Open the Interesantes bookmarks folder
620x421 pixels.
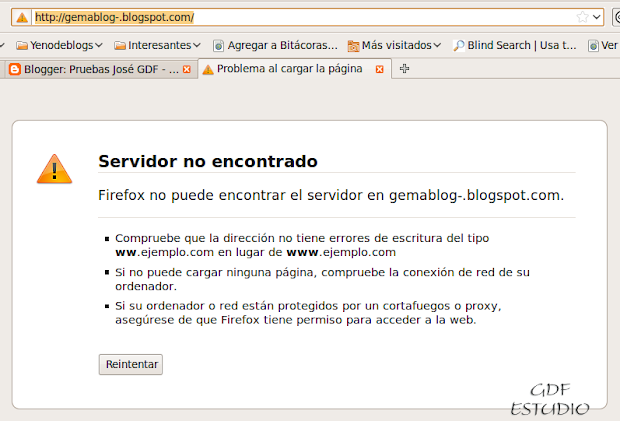[157, 45]
